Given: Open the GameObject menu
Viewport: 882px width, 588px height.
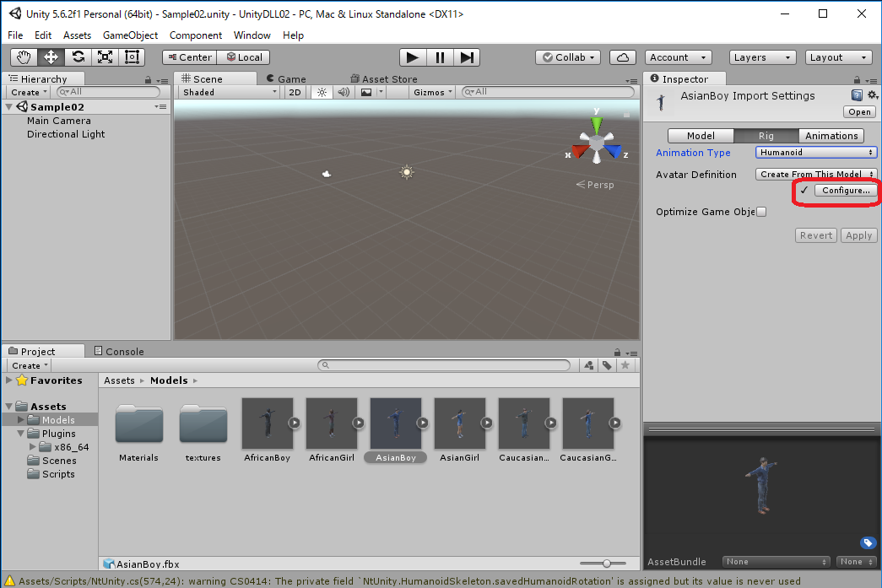Looking at the screenshot, I should point(130,35).
